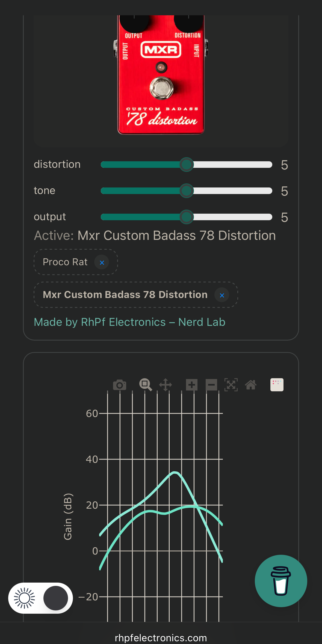This screenshot has height=644, width=322.
Task: Remove the Proco Rat pedal
Action: tap(102, 263)
